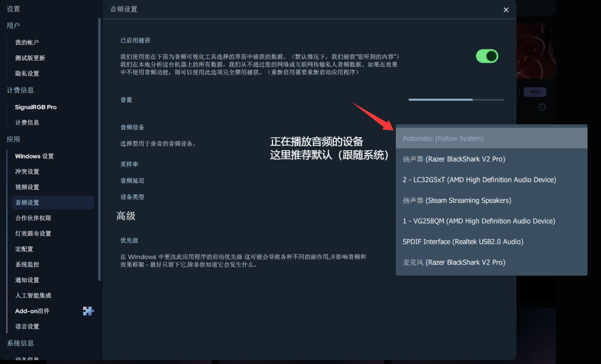The image size is (601, 364).
Task: Go to 隐私设置 privacy settings
Action: [27, 74]
